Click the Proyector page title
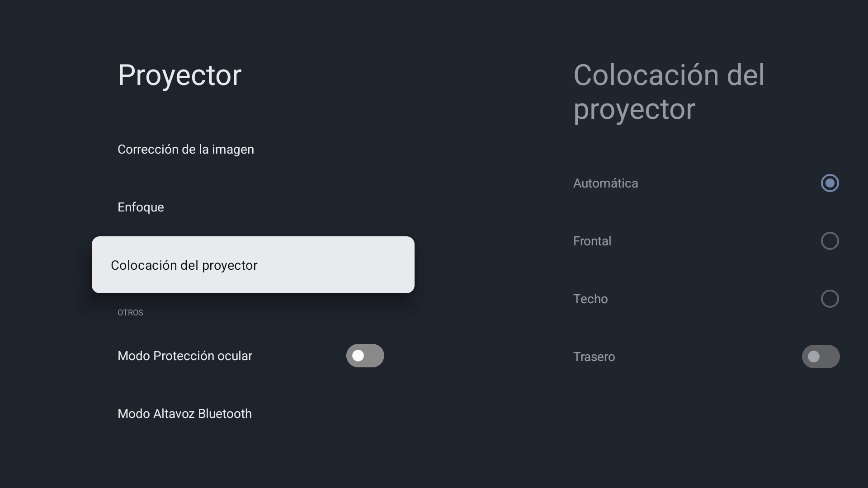The width and height of the screenshot is (868, 488). [179, 75]
